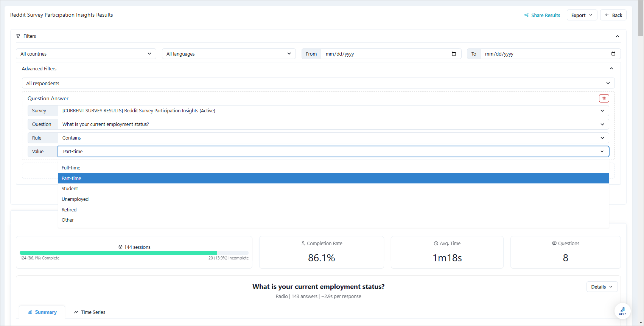The height and width of the screenshot is (326, 644).
Task: Click the Questions comment icon
Action: [554, 244]
